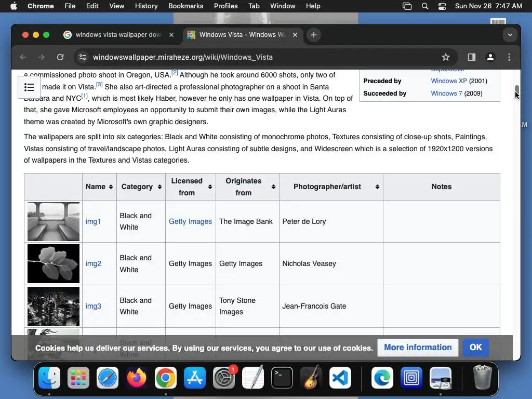
Task: Open App Store from the dock
Action: coord(195,378)
